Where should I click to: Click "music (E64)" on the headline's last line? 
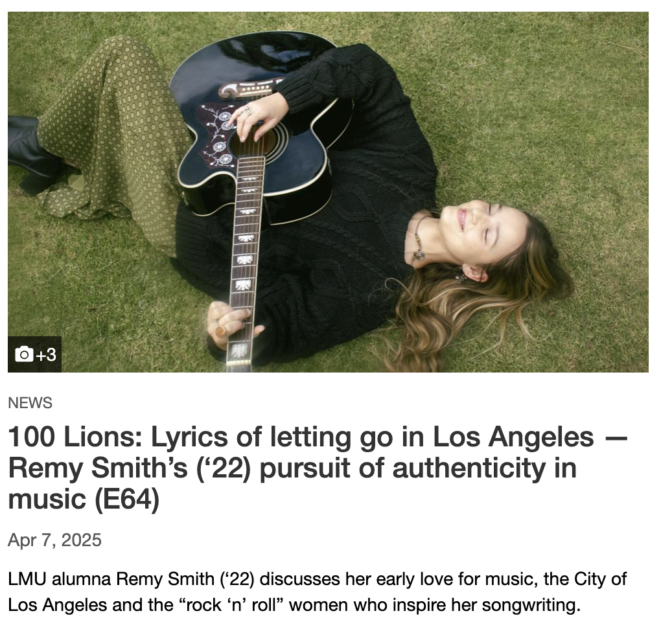[x=84, y=500]
